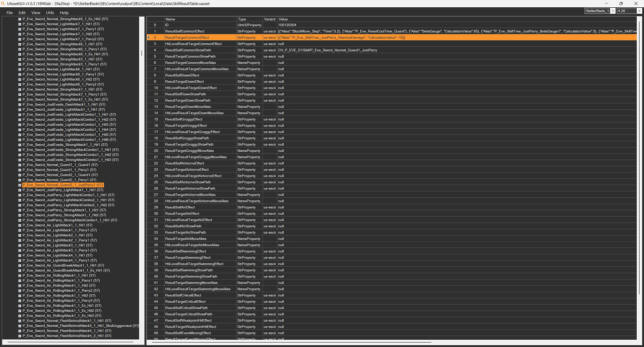
Task: Open the View menu
Action: coord(36,13)
